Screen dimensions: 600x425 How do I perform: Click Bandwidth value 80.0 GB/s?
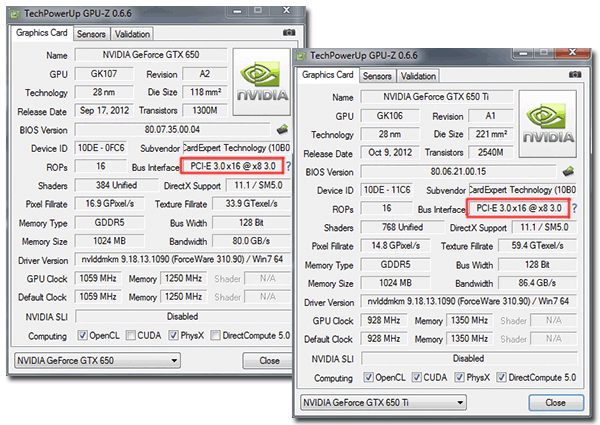point(251,241)
